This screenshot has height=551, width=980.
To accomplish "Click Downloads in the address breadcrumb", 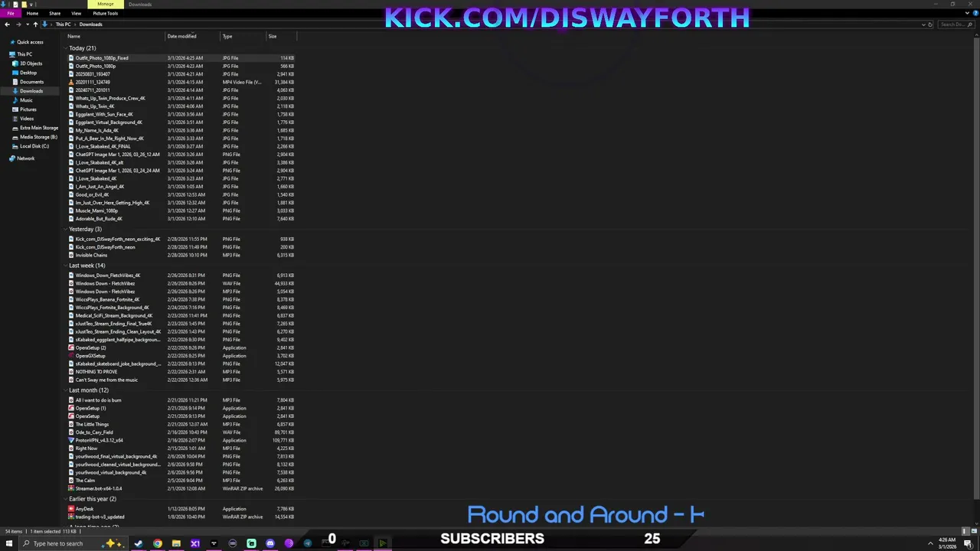I will (90, 24).
